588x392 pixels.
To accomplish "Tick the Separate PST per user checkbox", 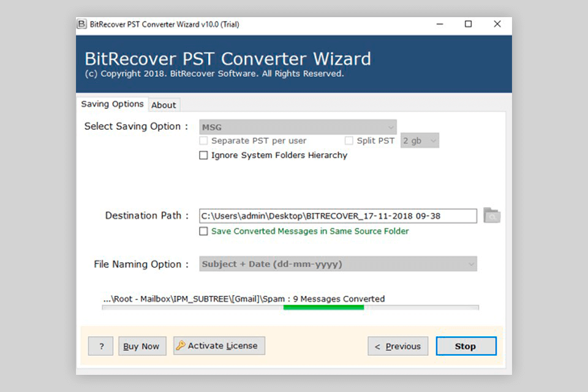I will coord(203,141).
